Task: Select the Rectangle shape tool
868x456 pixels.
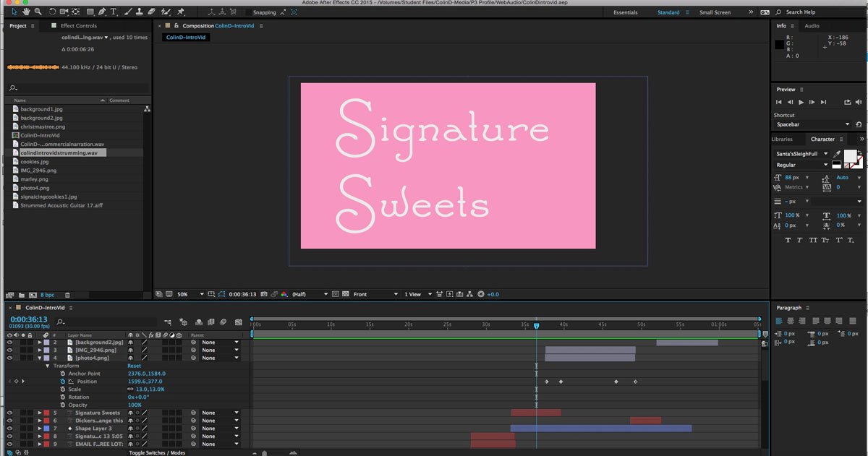Action: tap(90, 12)
